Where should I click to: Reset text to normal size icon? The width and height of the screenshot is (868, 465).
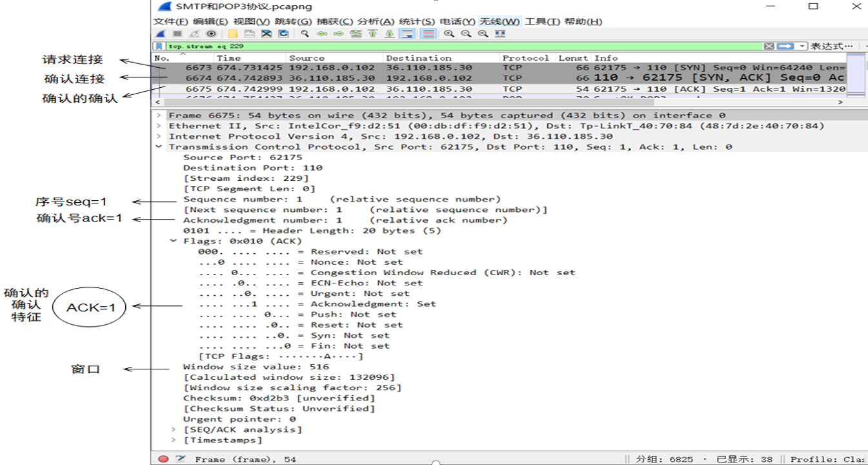(483, 34)
